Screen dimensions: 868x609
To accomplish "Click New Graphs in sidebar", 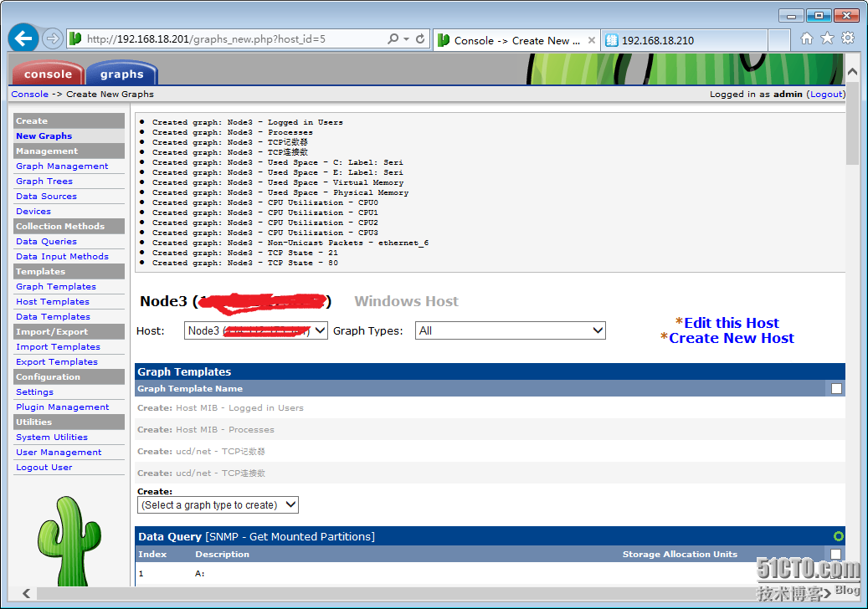I will point(44,136).
